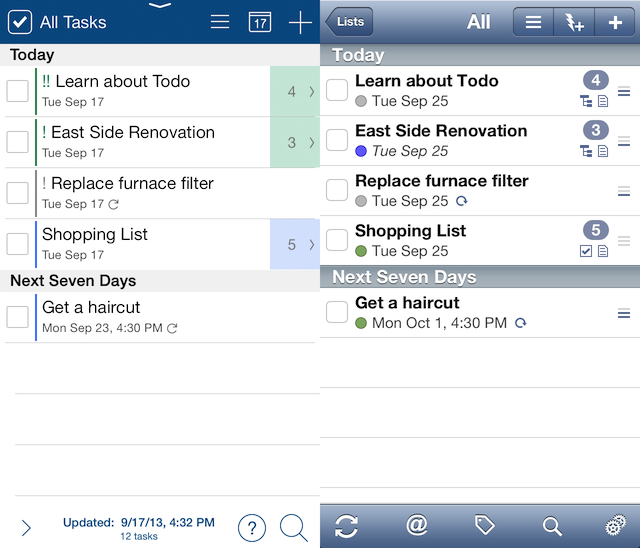
Task: Tap repeat icon beside Tue Sep 17
Action: point(113,204)
